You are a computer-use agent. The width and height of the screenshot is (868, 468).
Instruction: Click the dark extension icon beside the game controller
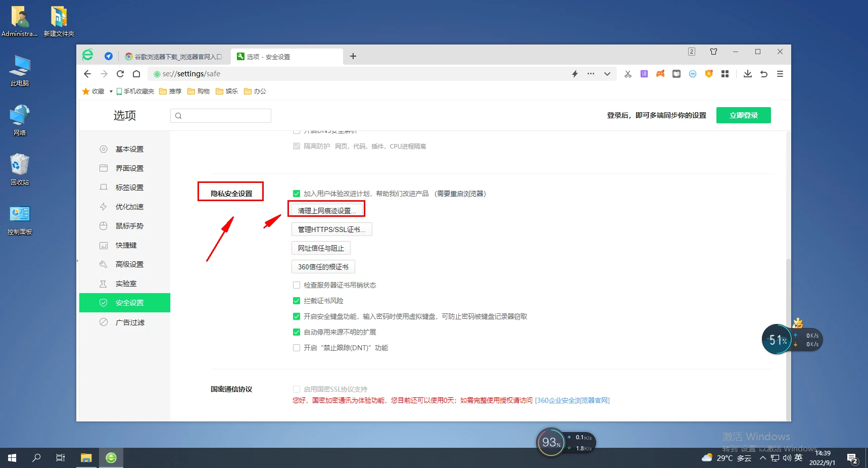pos(677,74)
